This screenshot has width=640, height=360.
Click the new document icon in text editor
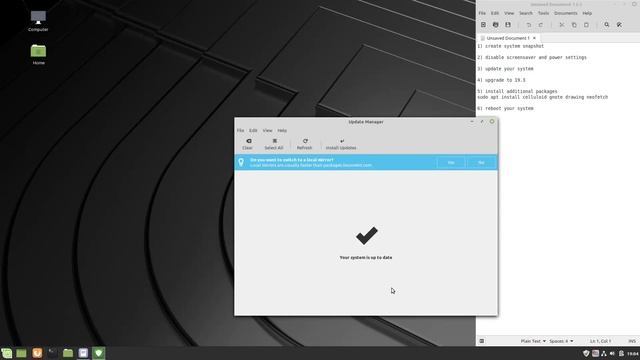(483, 25)
